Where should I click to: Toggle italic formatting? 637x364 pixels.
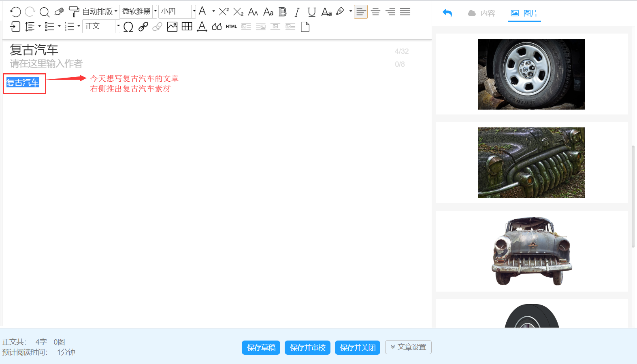coord(297,12)
